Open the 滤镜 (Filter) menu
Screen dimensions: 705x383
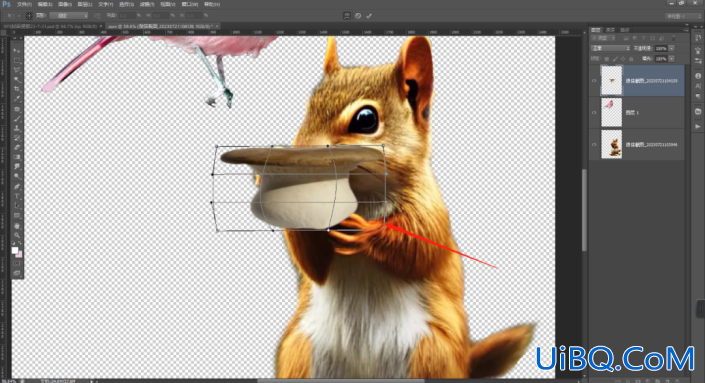(147, 4)
